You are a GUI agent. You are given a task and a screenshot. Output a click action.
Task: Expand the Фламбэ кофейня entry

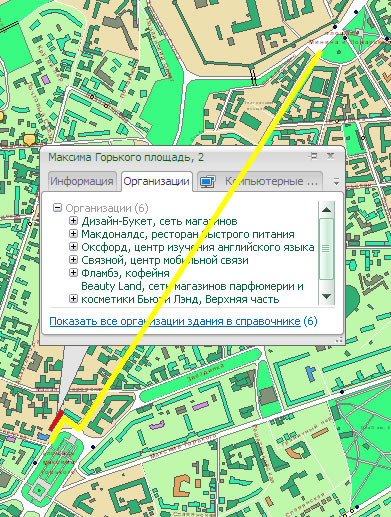coord(73,273)
